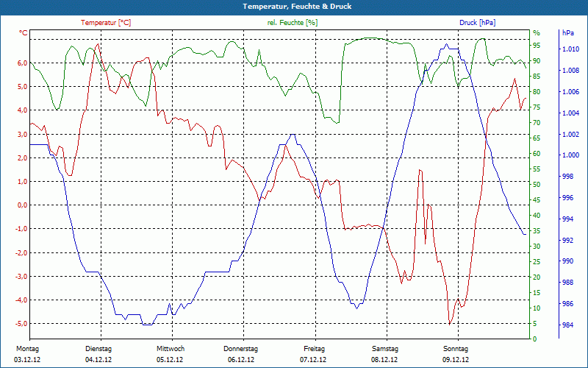
Task: Click the green '90' humidity axis value
Action: coord(537,61)
